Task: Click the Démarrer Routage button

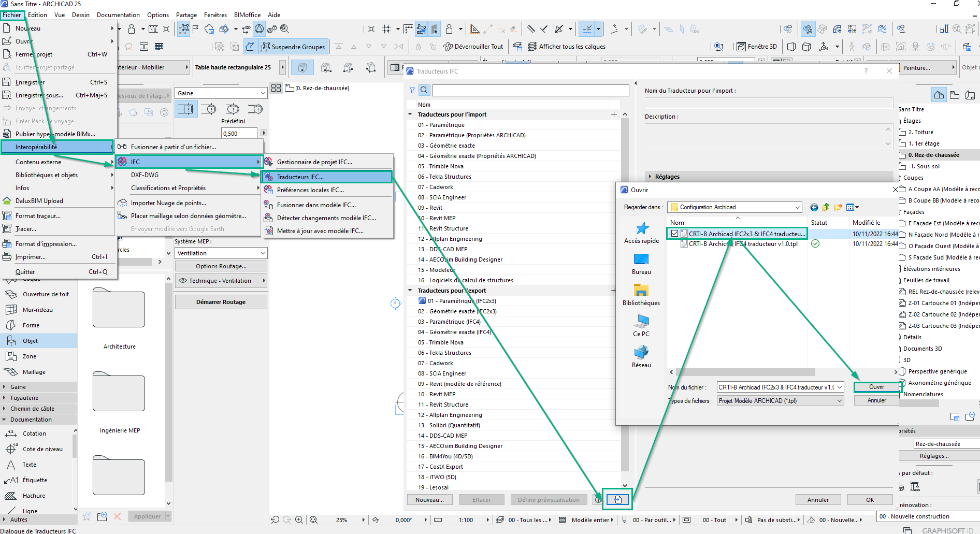Action: point(221,302)
